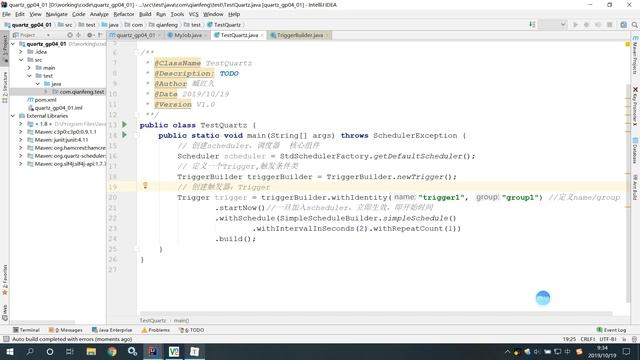Image resolution: width=640 pixels, height=360 pixels.
Task: Open the Navigate menu
Action: 57,14
